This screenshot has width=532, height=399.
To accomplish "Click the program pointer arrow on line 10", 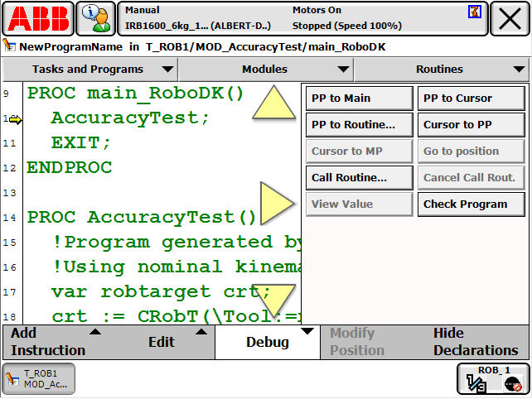I will tap(15, 119).
